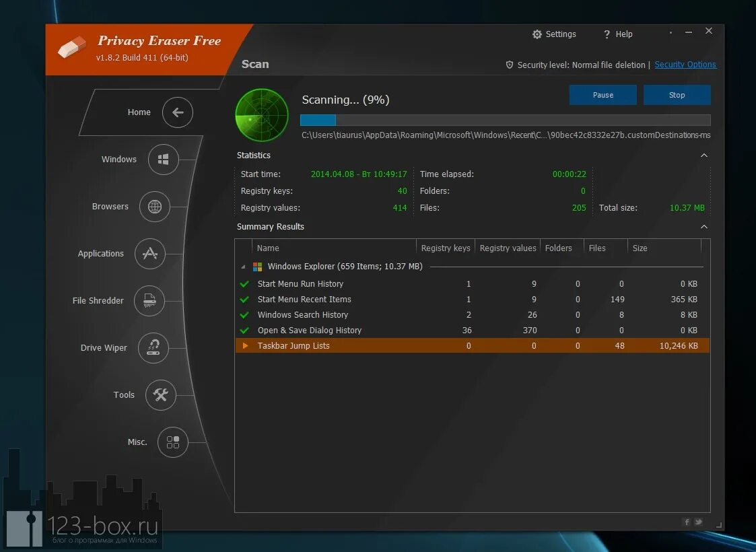Click the Time elapsed value 00:00:22

(x=569, y=174)
